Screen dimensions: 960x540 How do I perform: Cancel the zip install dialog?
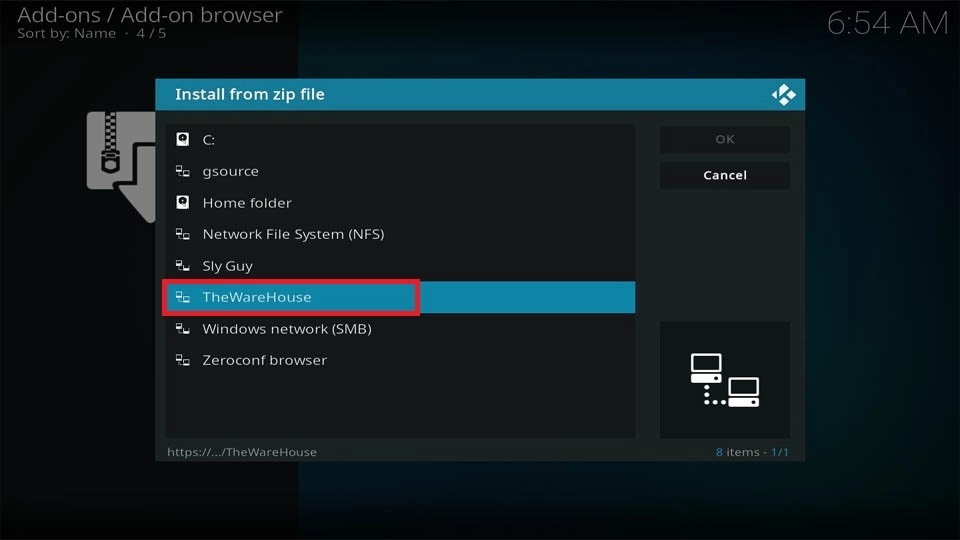[725, 175]
